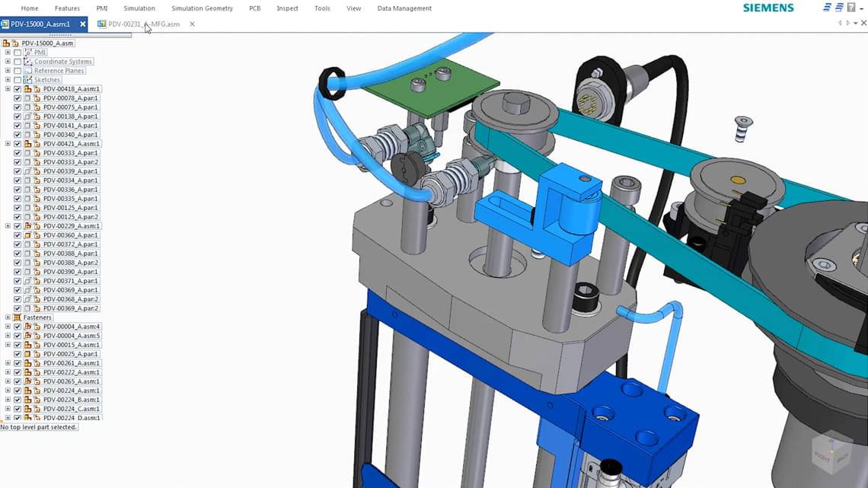Open the Simulation ribbon tab
Screen dimensions: 868x488
click(x=139, y=8)
